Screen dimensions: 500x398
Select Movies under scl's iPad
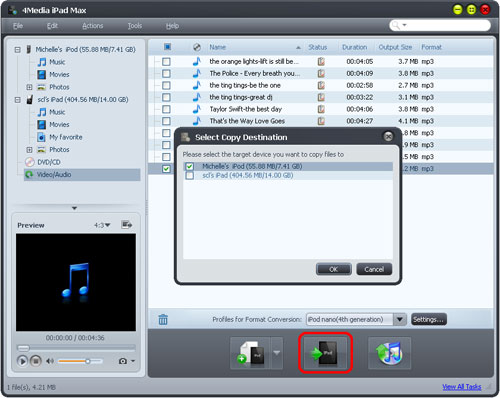click(53, 124)
